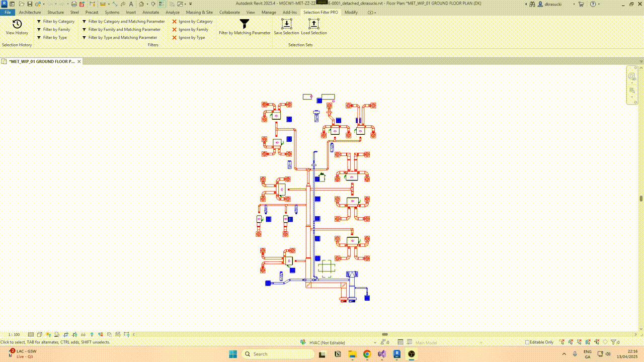Click the Open folder icon in quick access toolbar
Viewport: 644px width, 362px height.
[x=22, y=4]
